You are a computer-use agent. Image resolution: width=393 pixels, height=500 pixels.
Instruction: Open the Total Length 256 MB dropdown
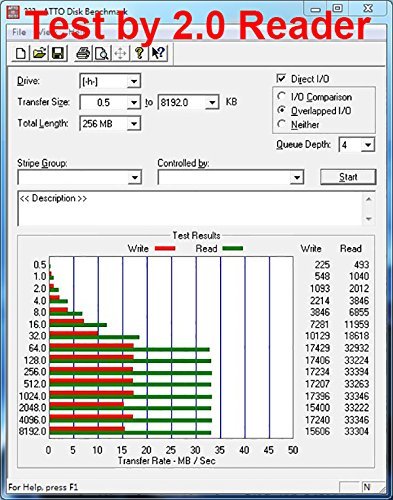(x=134, y=124)
